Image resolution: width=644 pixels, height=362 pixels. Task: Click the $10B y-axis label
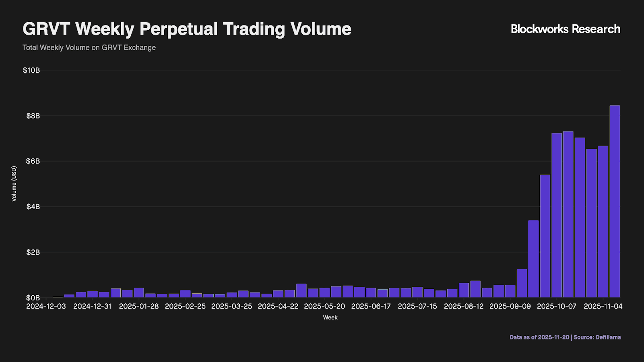tap(31, 70)
